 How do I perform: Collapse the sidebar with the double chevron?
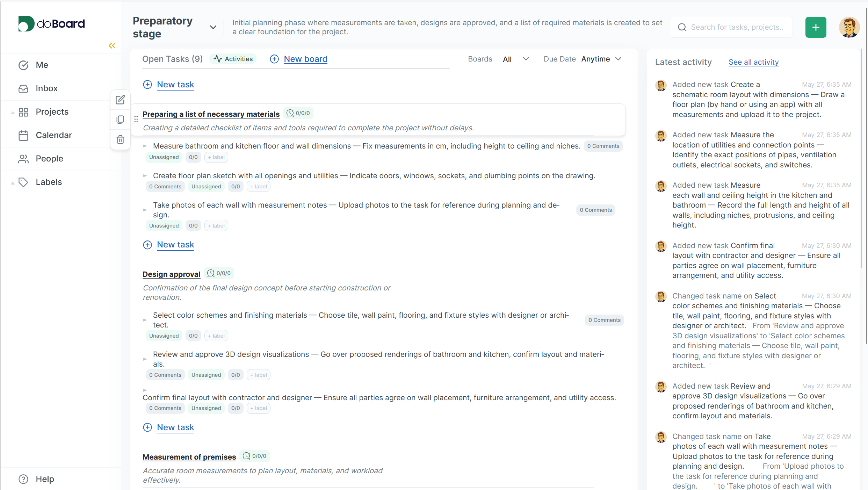[112, 45]
